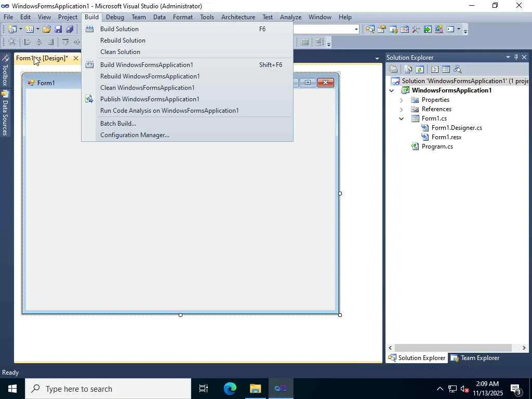This screenshot has width=532, height=399.
Task: Click the Toolbox hammer-and-wrench toolbar icon
Action: click(416, 30)
